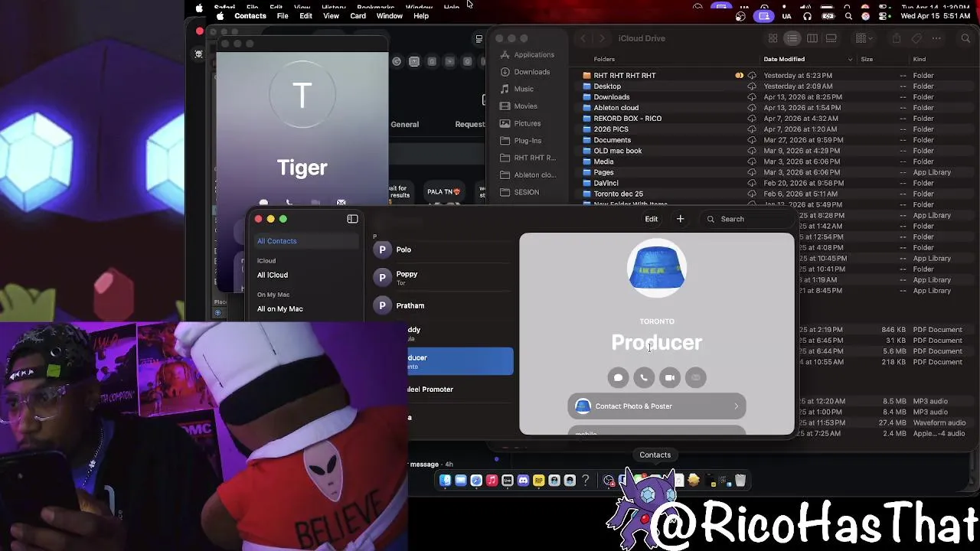Viewport: 980px width, 551px height.
Task: Click Producer's IKEA hat contact photo
Action: [657, 269]
